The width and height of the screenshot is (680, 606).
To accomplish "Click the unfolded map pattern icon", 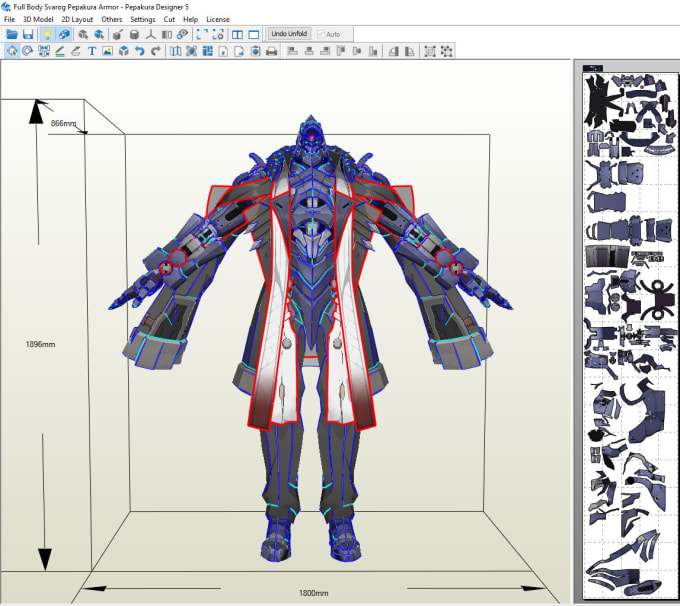I will (175, 51).
